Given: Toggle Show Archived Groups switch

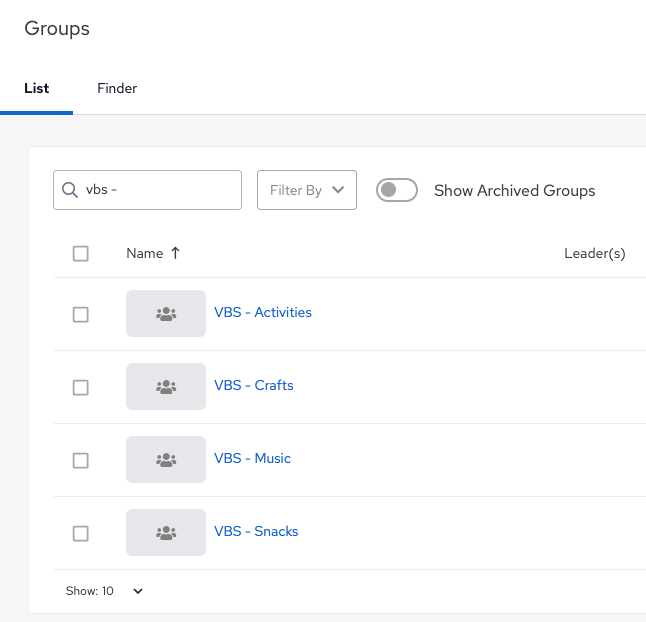Looking at the screenshot, I should tap(397, 190).
